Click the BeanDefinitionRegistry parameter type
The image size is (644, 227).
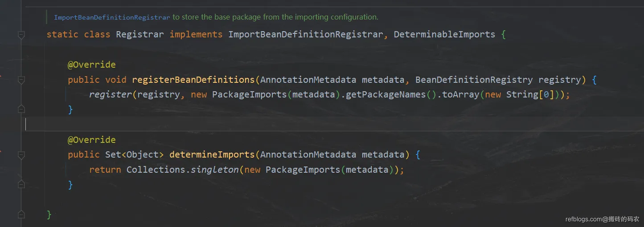pyautogui.click(x=474, y=80)
